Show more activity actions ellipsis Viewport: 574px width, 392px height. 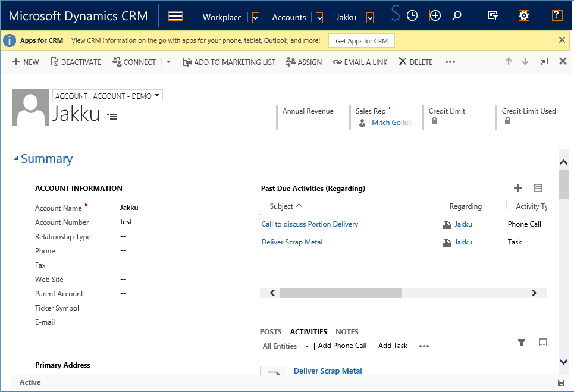click(x=424, y=346)
